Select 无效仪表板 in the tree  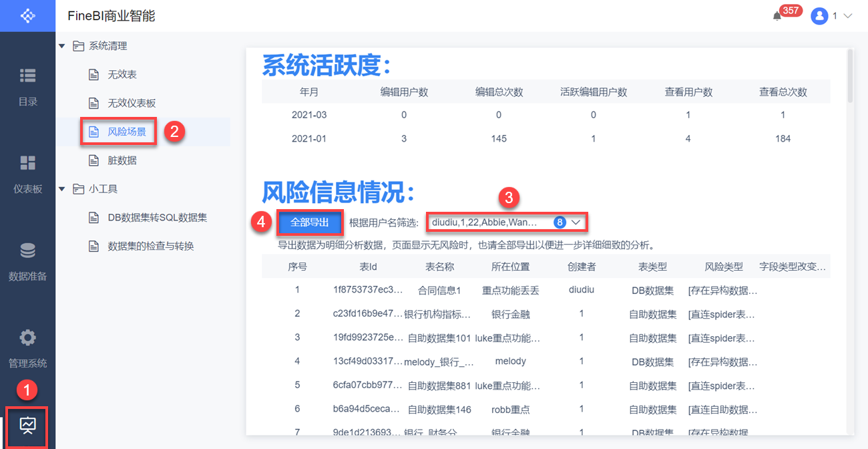click(x=132, y=104)
